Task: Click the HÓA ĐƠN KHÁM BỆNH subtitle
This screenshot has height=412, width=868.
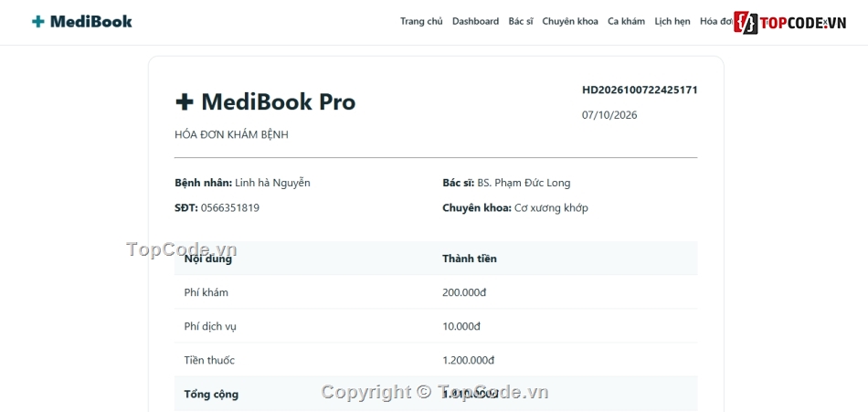Action: point(231,134)
